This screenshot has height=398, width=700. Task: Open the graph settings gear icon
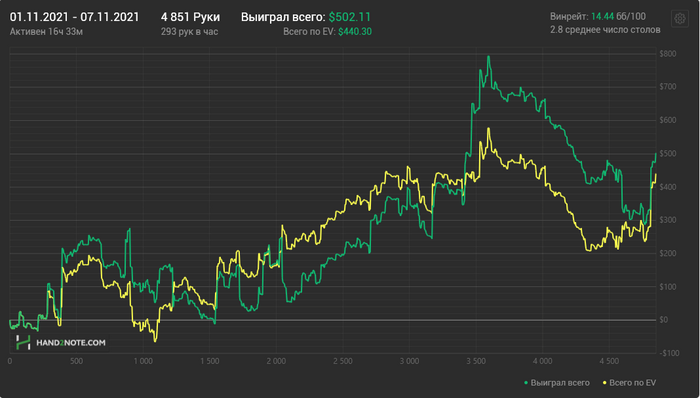coord(680,19)
